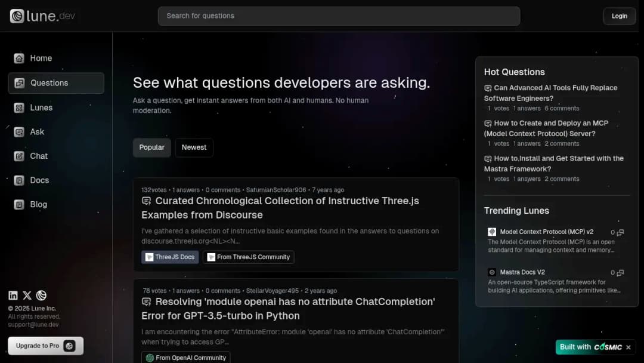Click comment icon on Model Context Protocol lune
Viewport: 644px width, 363px height.
621,232
